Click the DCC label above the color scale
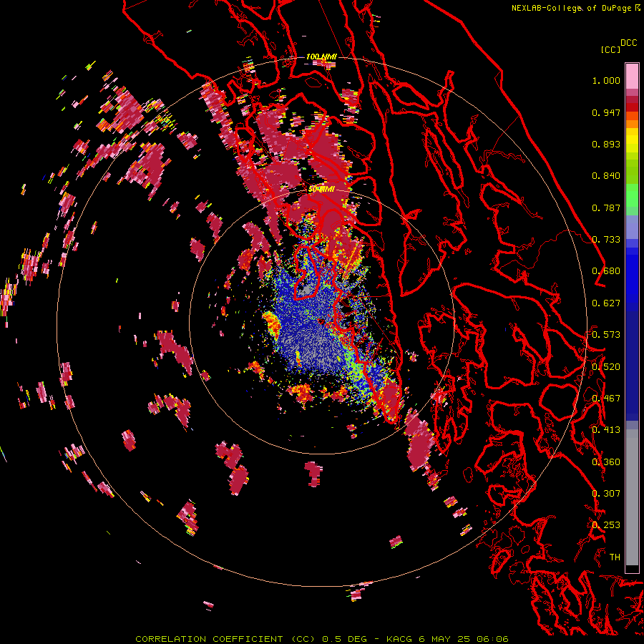Image resolution: width=644 pixels, height=644 pixels. pos(629,43)
